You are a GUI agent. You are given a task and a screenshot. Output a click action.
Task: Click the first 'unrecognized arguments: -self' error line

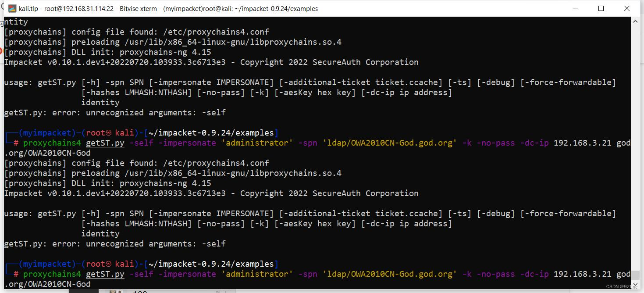115,113
